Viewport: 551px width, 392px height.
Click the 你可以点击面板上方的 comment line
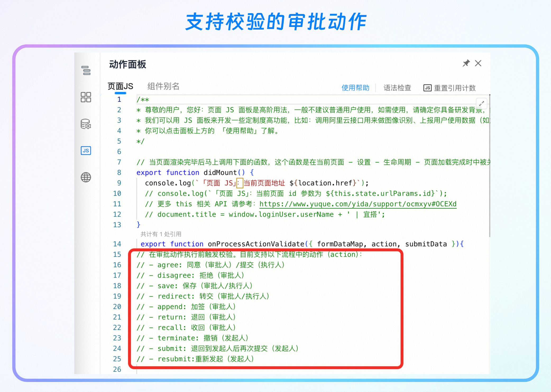[x=208, y=131]
